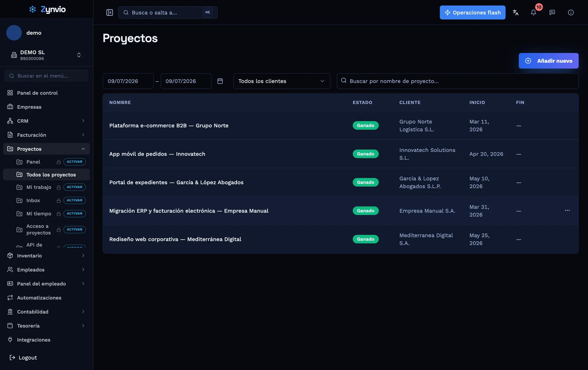Open Automatizaciones in the sidebar
The image size is (588, 370).
[x=46, y=297]
